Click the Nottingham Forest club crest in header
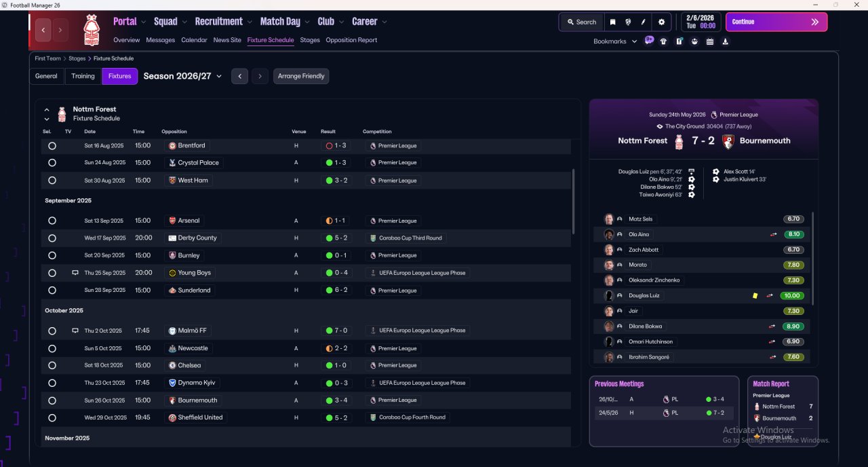868x467 pixels. [91, 30]
